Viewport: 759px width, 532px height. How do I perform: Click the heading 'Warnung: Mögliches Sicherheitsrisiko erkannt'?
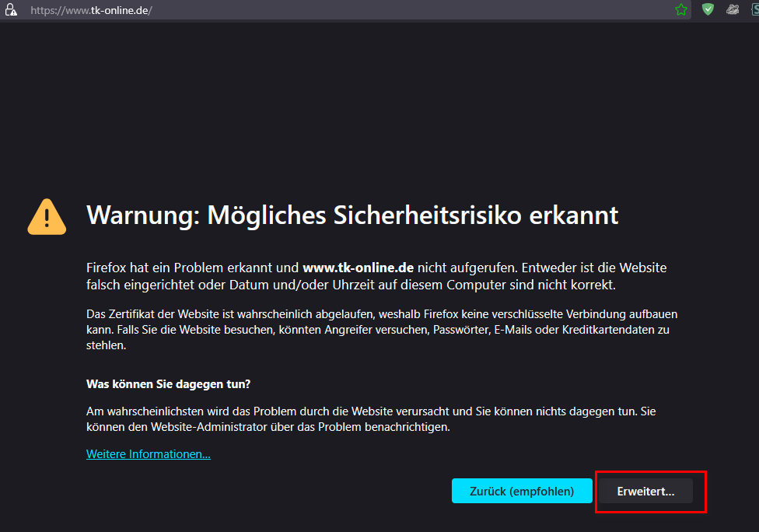tap(352, 215)
